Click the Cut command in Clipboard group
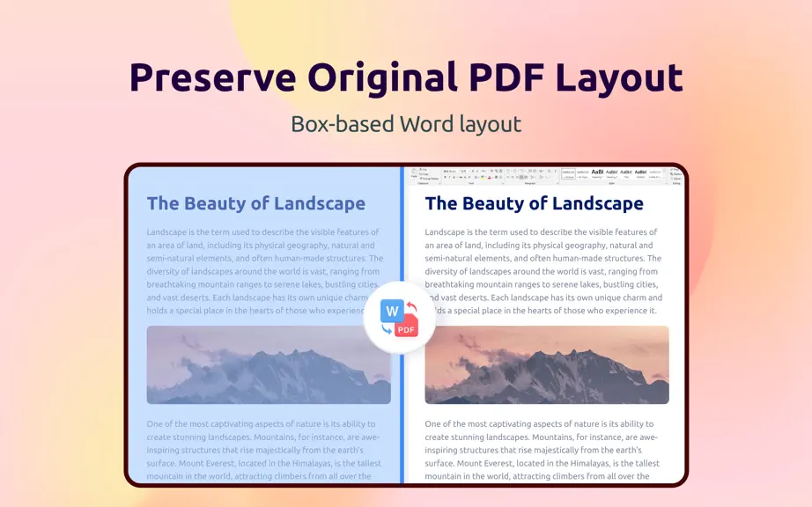 423,169
